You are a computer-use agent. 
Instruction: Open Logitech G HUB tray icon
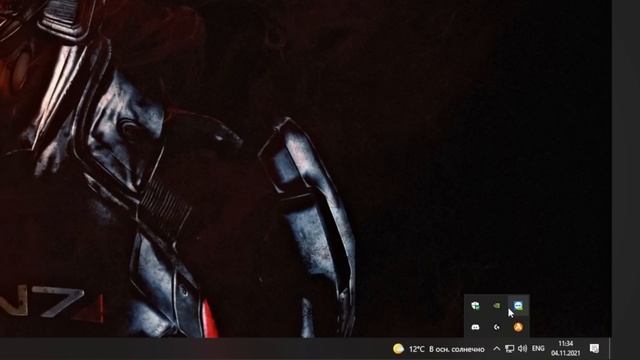coord(496,327)
